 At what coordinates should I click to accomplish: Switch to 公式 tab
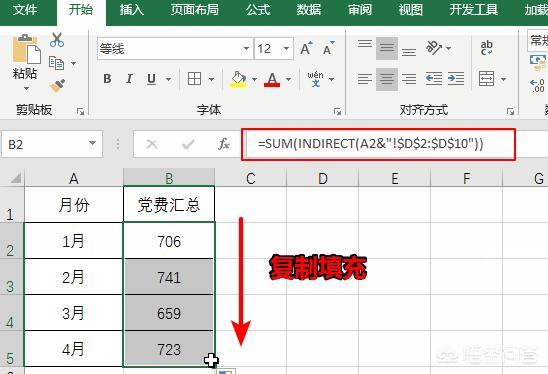pos(258,10)
